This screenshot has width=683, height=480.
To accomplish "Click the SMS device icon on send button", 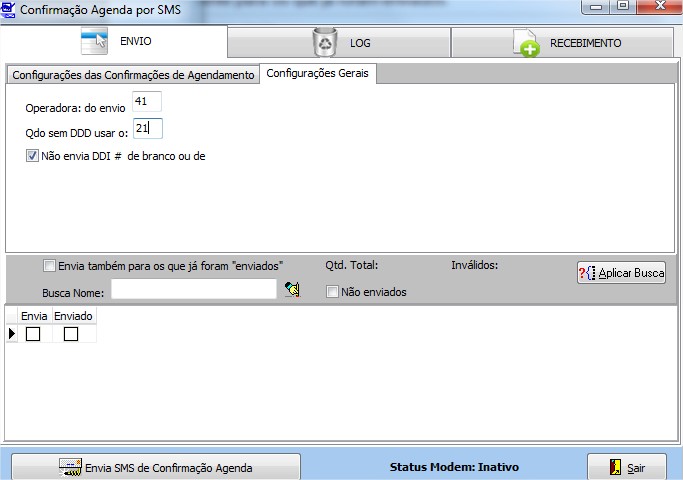I will pyautogui.click(x=70, y=467).
